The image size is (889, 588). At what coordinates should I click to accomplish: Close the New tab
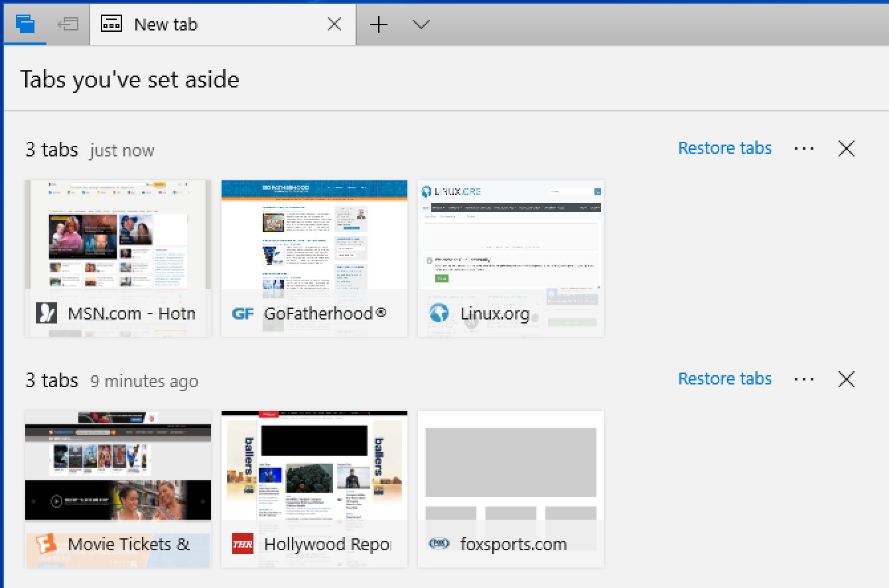pyautogui.click(x=334, y=25)
